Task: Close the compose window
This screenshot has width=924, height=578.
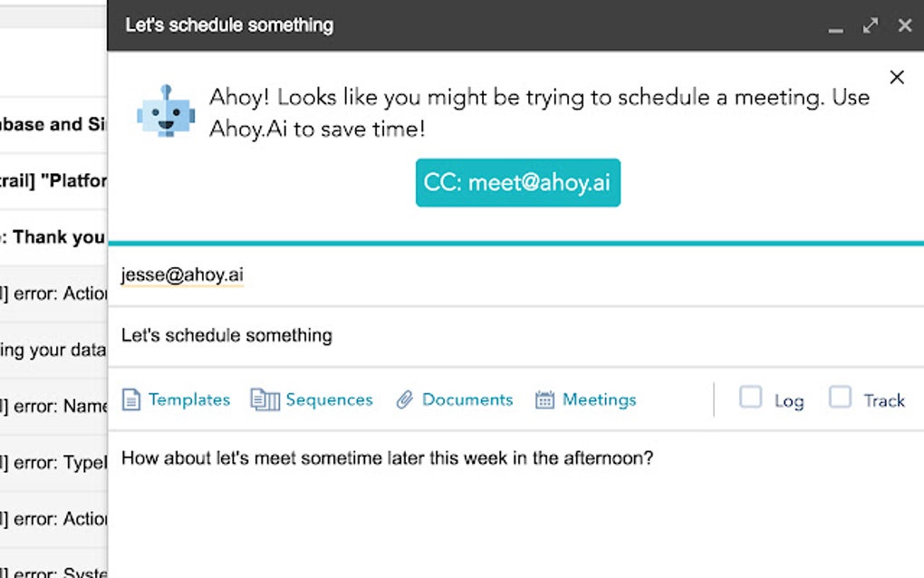Action: [904, 25]
